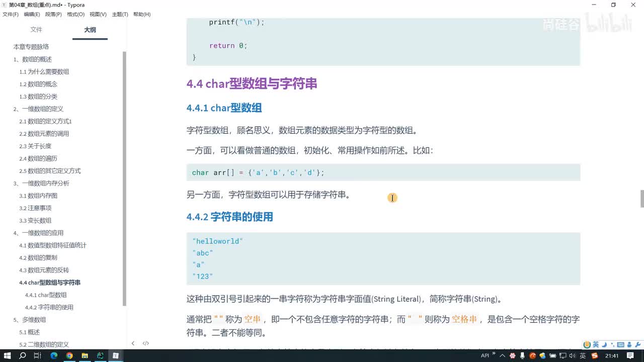Go to outline item 3.1 数组内存图
This screenshot has width=644, height=362.
pyautogui.click(x=38, y=196)
